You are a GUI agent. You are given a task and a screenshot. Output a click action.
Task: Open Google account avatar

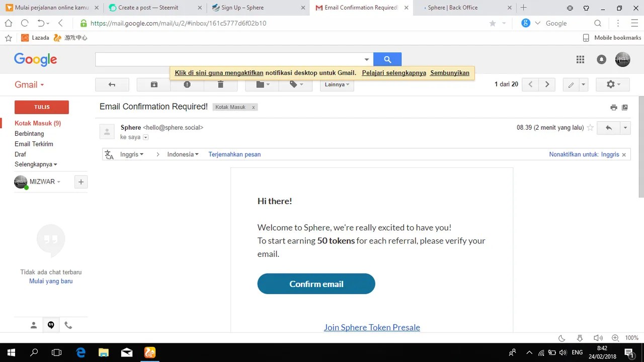pos(623,59)
